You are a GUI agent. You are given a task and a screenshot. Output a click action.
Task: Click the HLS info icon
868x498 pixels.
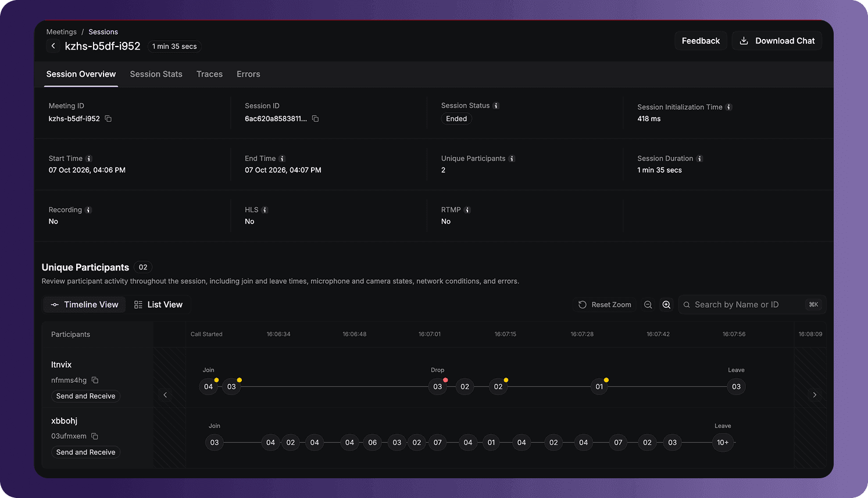coord(265,210)
